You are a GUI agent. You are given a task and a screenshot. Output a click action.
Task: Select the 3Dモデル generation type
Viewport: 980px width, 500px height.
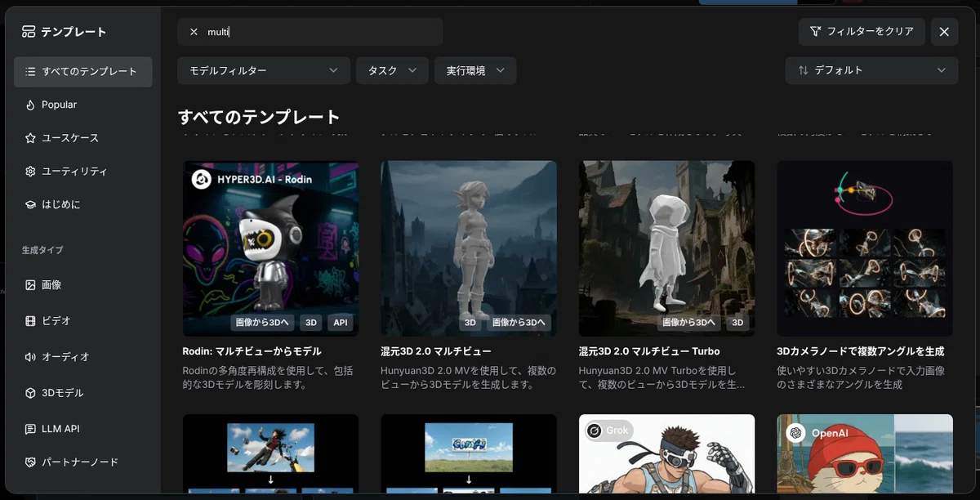pyautogui.click(x=82, y=393)
